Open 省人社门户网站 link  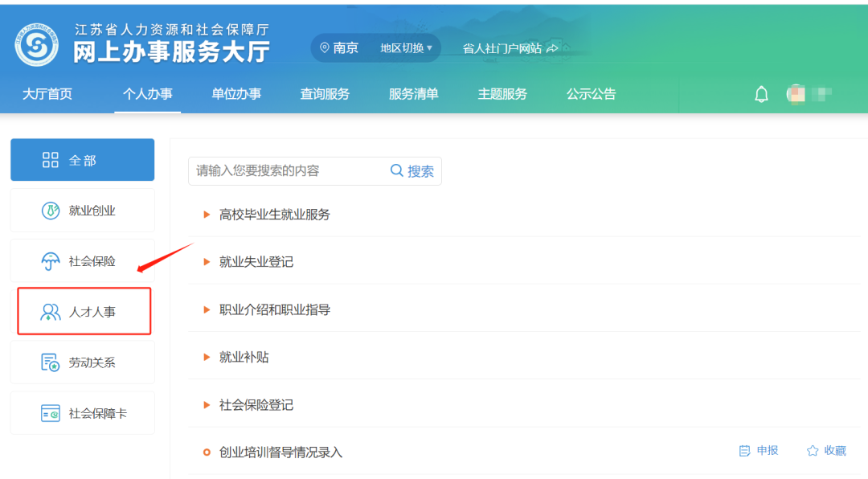click(510, 48)
